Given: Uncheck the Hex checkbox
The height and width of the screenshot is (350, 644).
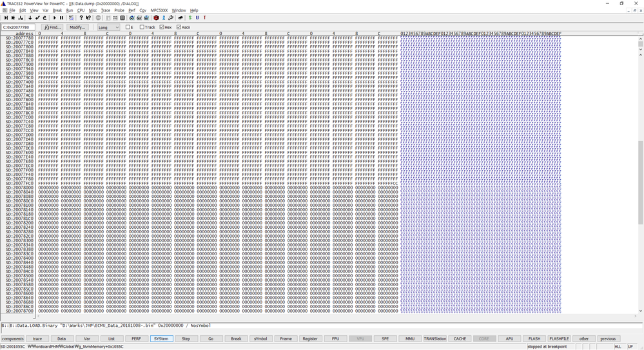Looking at the screenshot, I should [162, 27].
